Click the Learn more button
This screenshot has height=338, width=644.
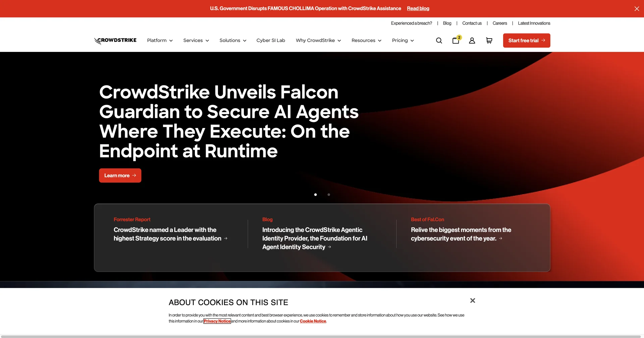coord(120,176)
